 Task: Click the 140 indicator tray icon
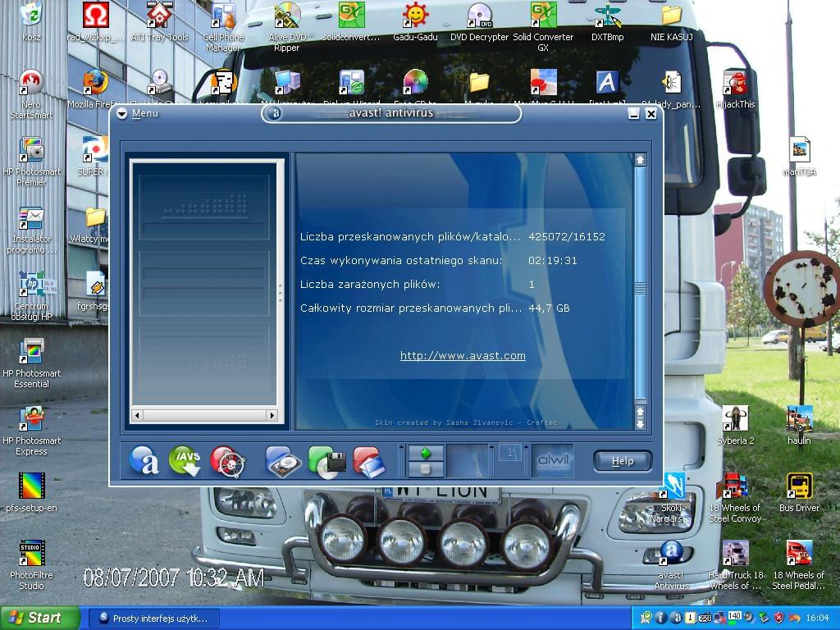pos(734,617)
